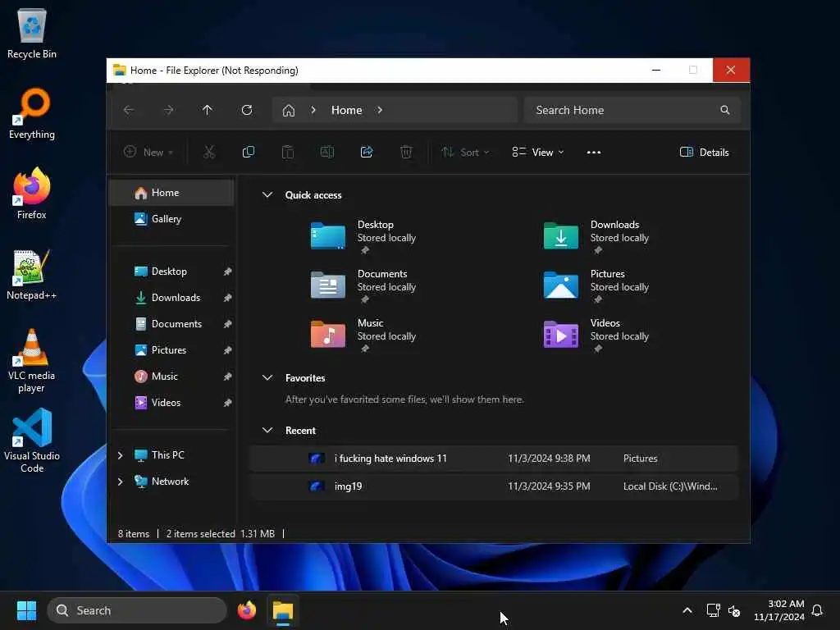840x630 pixels.
Task: Select Gallery in navigation pane
Action: coord(171,219)
